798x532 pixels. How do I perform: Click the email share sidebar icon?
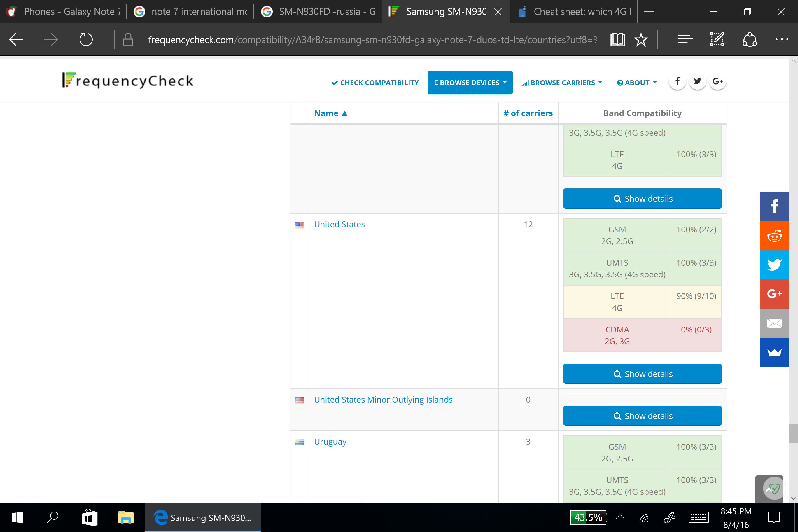pos(774,323)
